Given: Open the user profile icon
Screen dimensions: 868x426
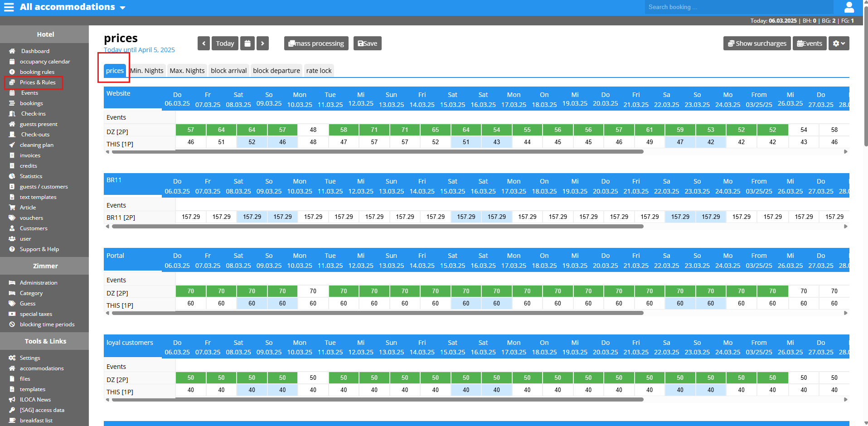Looking at the screenshot, I should point(849,7).
